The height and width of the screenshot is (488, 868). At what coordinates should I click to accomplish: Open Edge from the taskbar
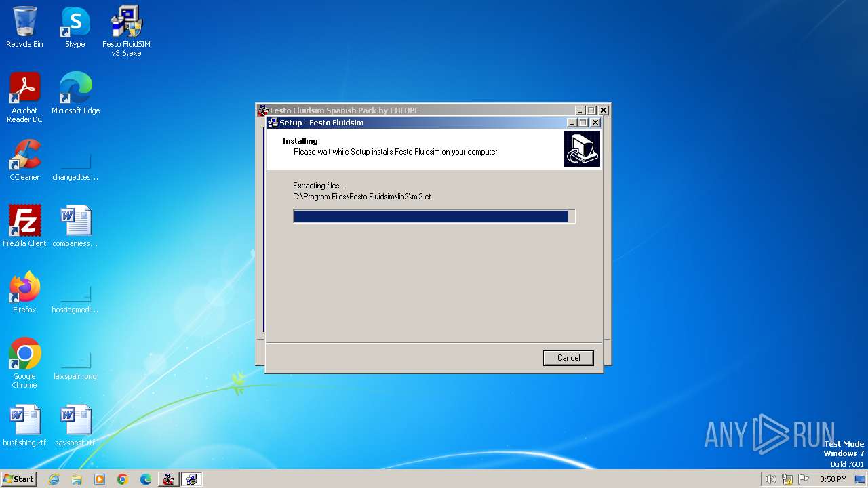[146, 479]
